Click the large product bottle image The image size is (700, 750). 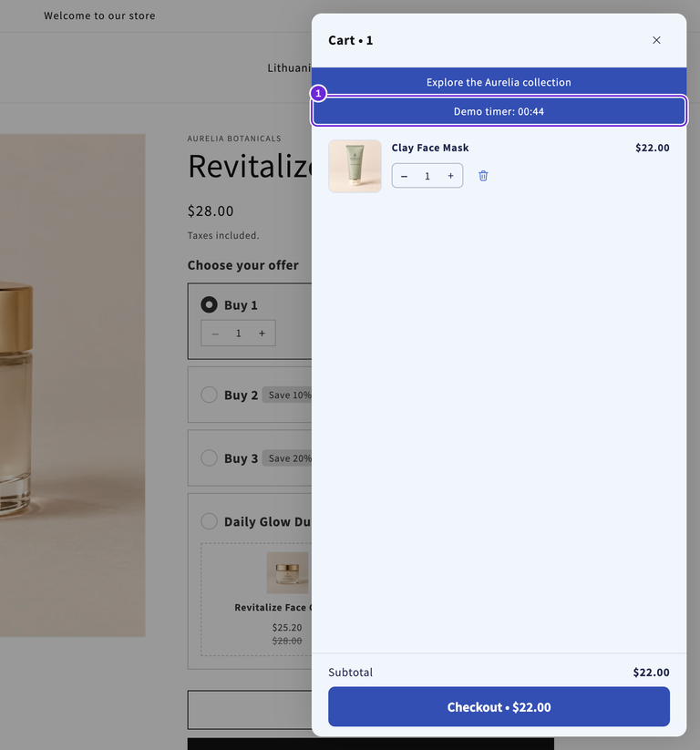(x=73, y=385)
